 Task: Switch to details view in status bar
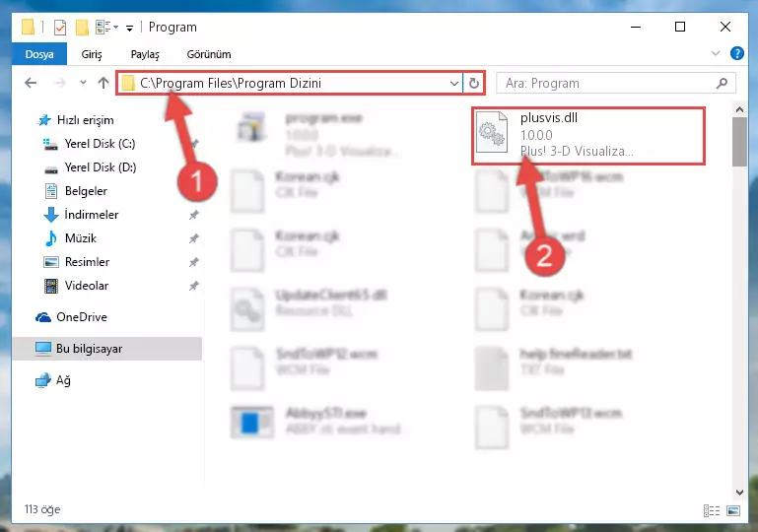tap(711, 510)
